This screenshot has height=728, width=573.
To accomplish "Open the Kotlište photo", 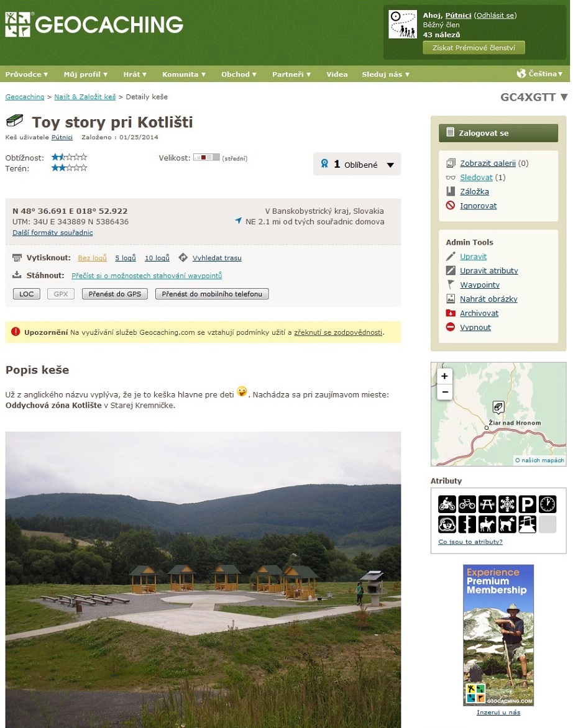I will point(203,580).
